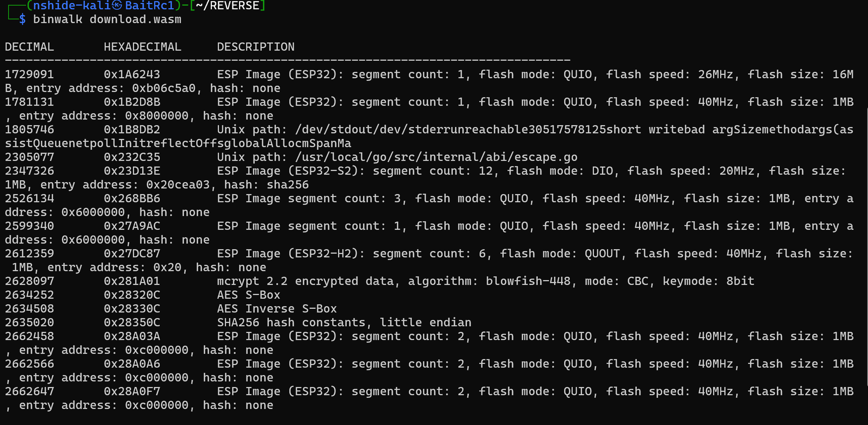868x425 pixels.
Task: Click the dollar sign prompt character
Action: pyautogui.click(x=22, y=19)
